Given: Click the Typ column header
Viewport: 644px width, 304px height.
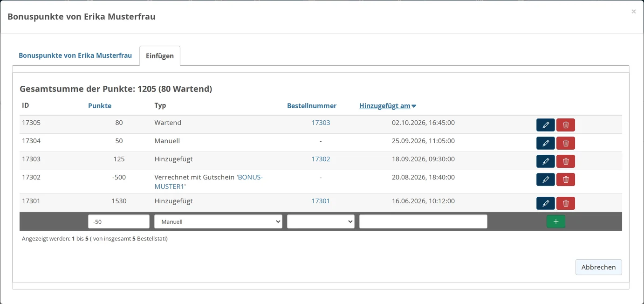Looking at the screenshot, I should [x=160, y=105].
